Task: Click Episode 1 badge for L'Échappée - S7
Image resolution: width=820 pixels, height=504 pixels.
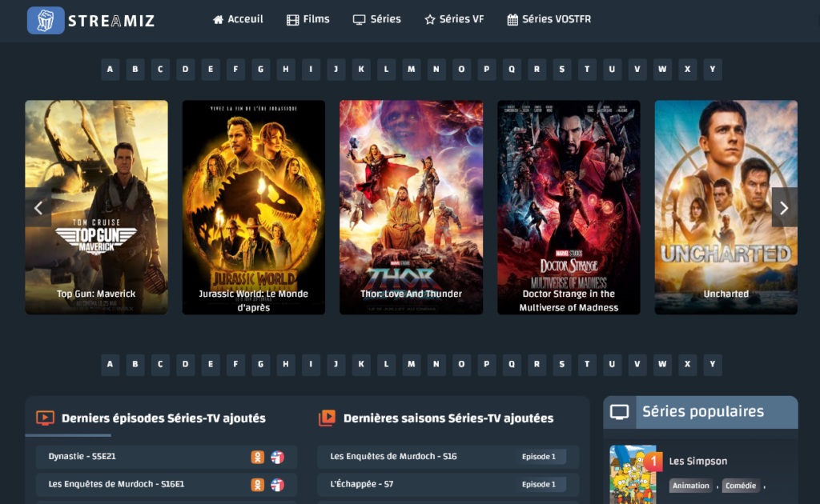Action: click(x=539, y=485)
